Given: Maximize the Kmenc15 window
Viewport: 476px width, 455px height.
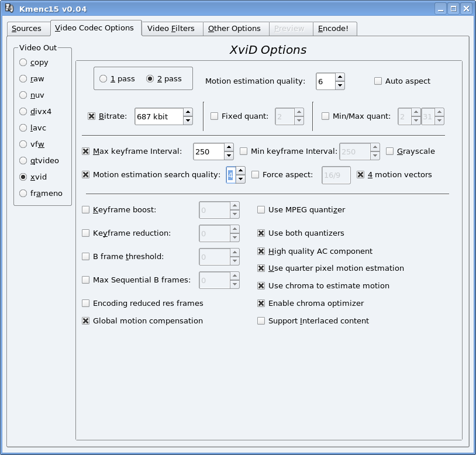Looking at the screenshot, I should (454, 9).
